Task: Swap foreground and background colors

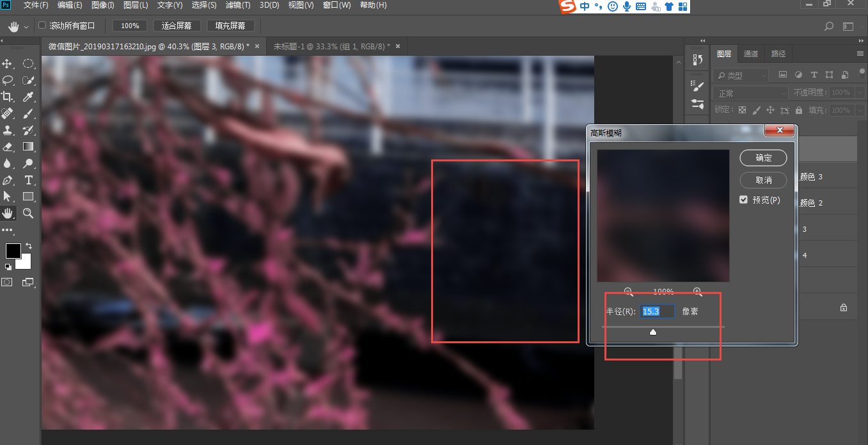Action: point(28,246)
